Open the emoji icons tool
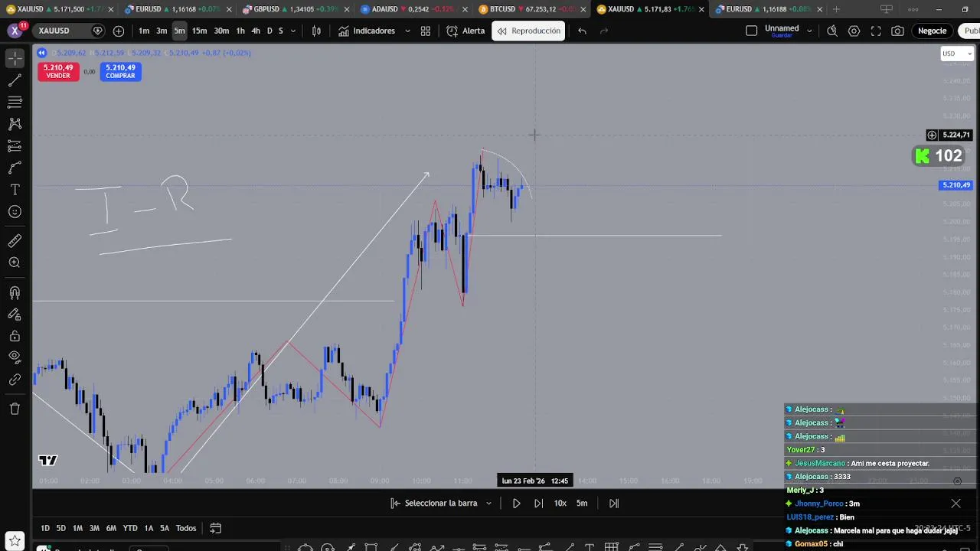This screenshot has height=551, width=980. coord(15,212)
